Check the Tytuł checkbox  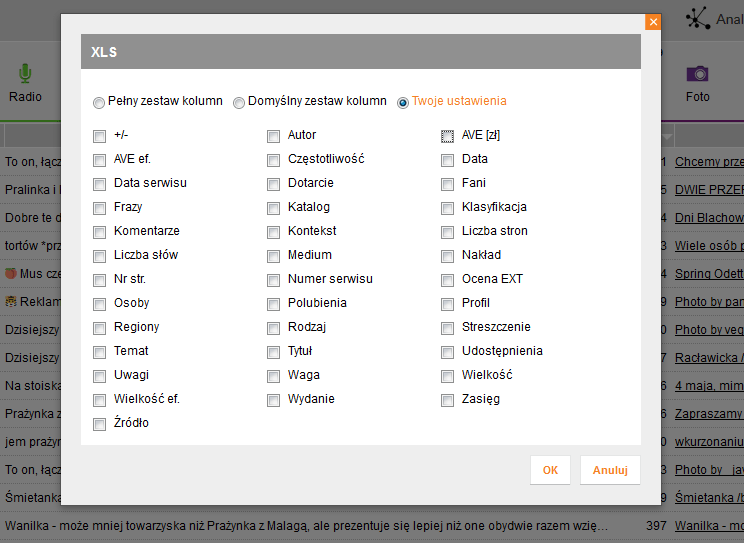click(273, 352)
